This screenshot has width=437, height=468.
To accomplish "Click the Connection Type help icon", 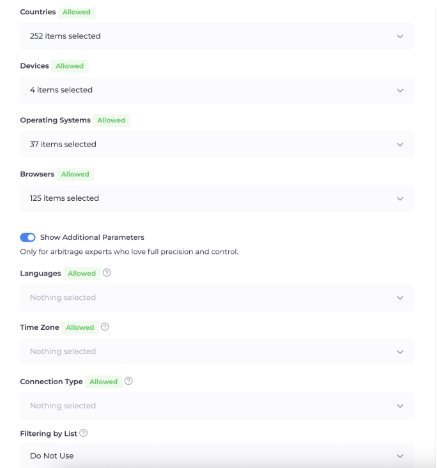I will [x=128, y=381].
